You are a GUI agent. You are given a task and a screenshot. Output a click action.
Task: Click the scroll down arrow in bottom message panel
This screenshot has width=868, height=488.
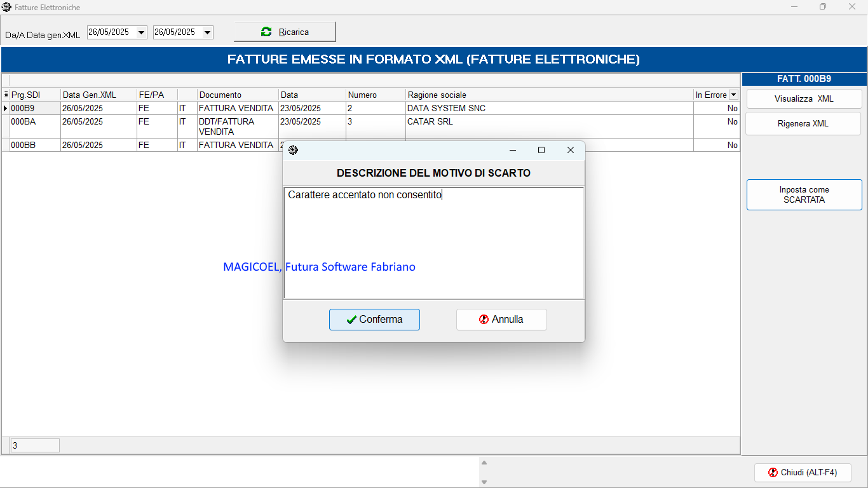(x=484, y=482)
